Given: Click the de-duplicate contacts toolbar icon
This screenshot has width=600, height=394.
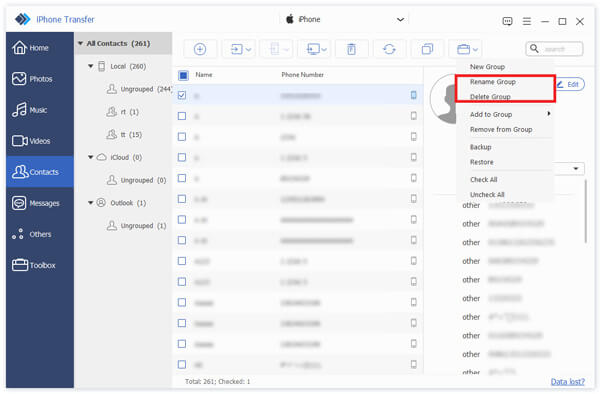Looking at the screenshot, I should coord(427,49).
